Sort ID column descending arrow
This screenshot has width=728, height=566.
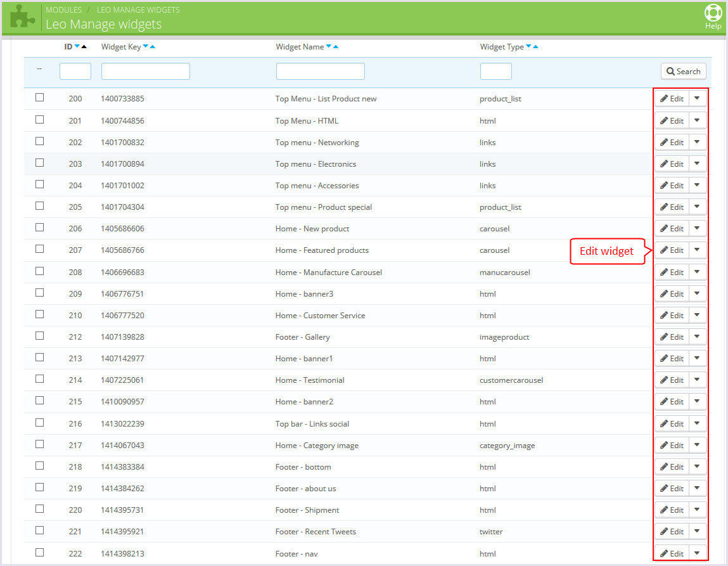pos(77,47)
